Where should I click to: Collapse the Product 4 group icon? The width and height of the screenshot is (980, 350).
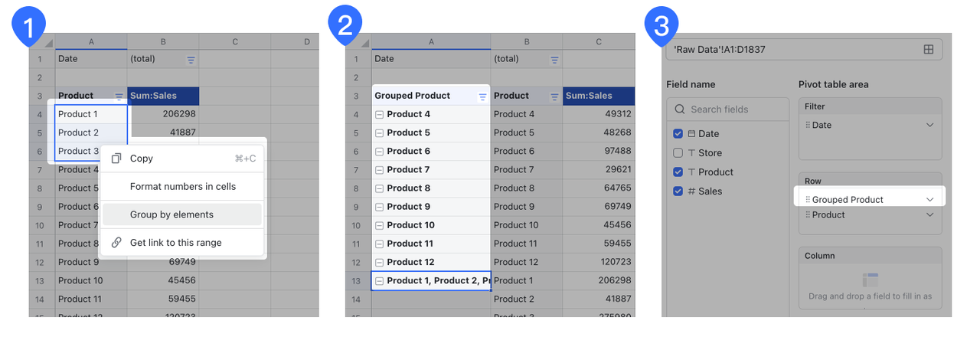click(x=380, y=115)
